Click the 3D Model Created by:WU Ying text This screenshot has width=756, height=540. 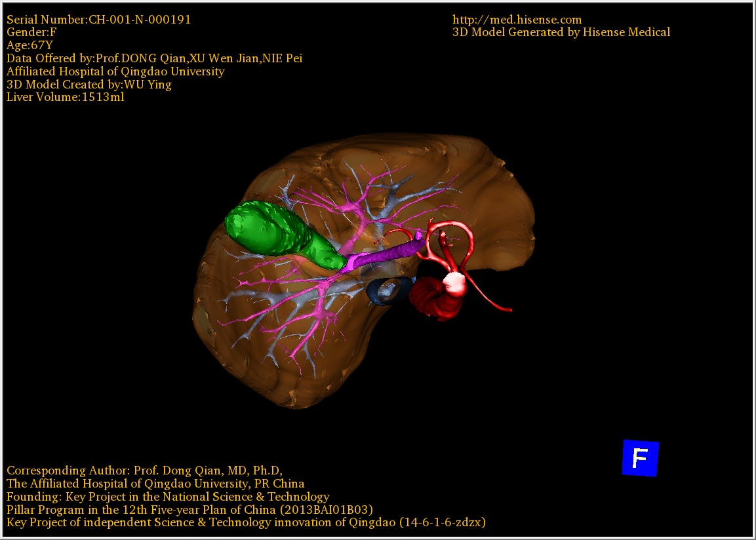89,85
